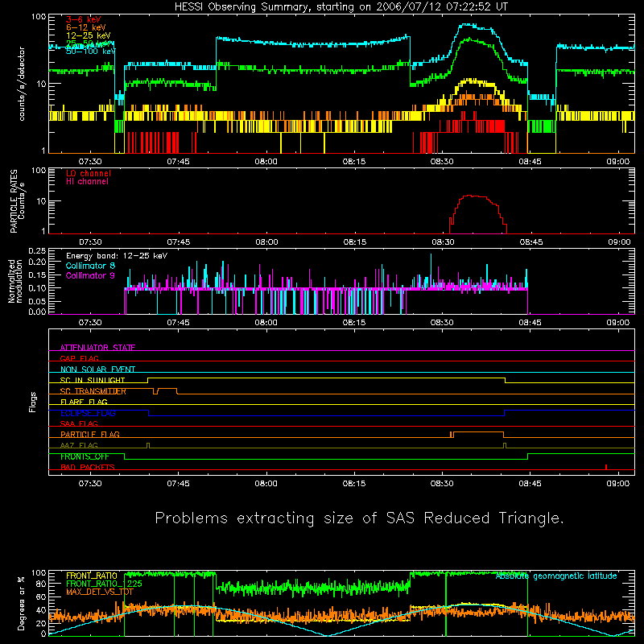
Task: Click the 'FLARE_FLAG' label
Action: point(84,402)
